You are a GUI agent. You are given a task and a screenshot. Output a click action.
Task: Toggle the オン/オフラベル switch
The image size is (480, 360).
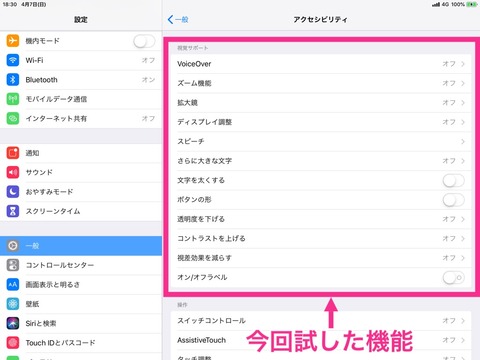(453, 277)
